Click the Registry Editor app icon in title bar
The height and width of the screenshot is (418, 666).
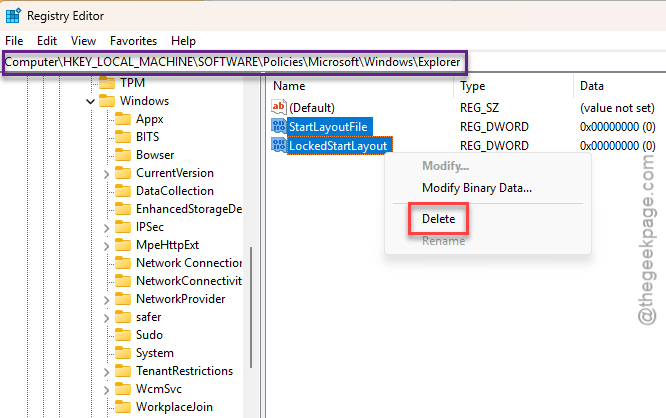[13, 16]
